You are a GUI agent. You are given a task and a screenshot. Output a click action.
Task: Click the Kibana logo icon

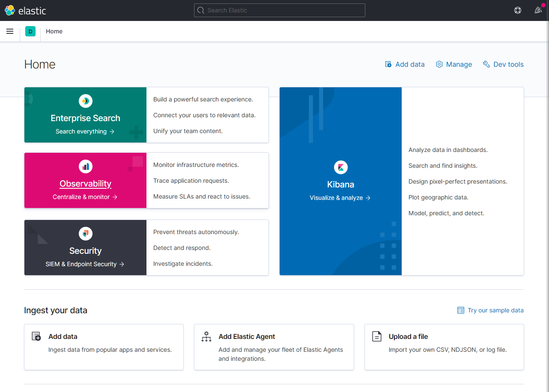coord(340,167)
